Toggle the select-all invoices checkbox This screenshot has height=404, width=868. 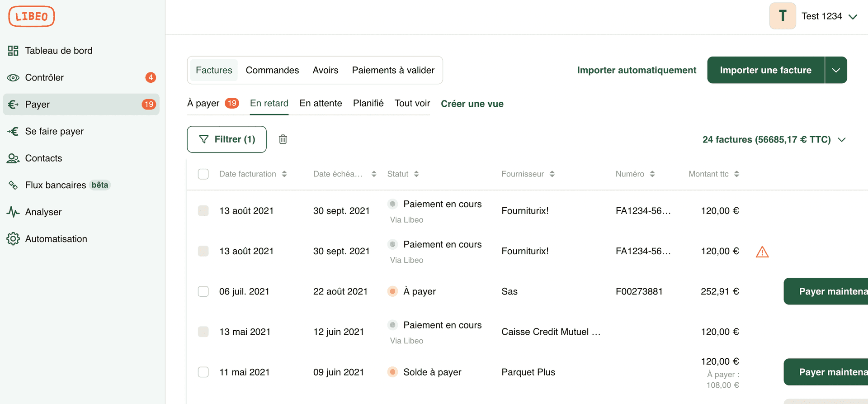click(x=203, y=174)
